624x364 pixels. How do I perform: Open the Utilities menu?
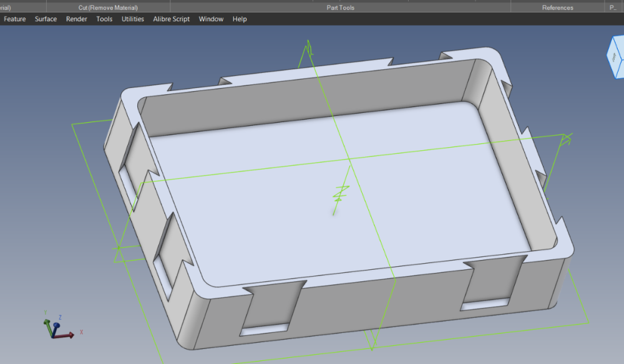click(x=132, y=19)
